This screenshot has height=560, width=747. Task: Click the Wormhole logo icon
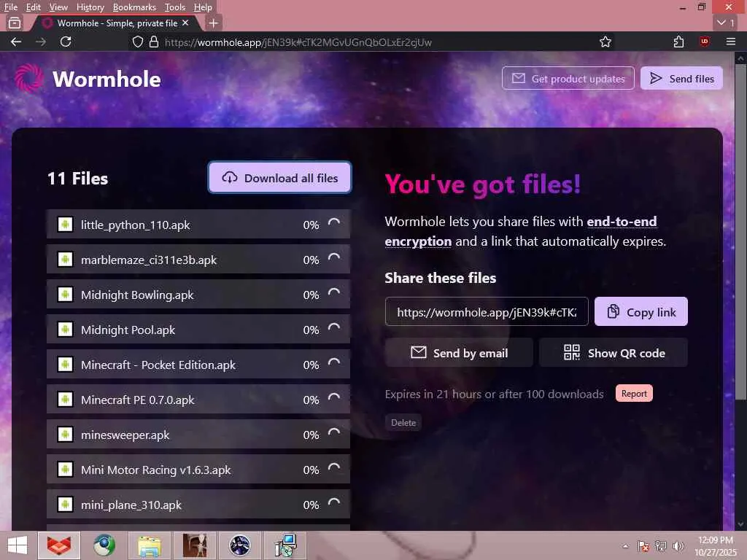point(28,78)
